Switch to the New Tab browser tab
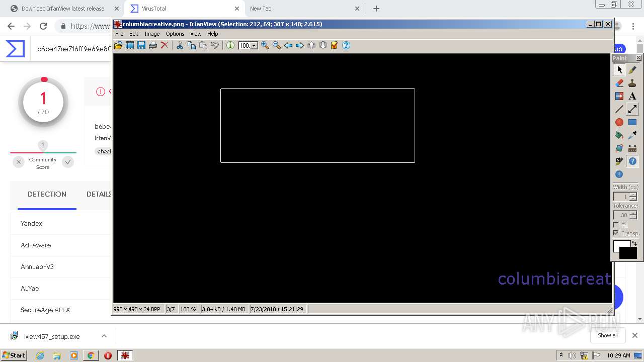This screenshot has width=644, height=362. click(304, 9)
